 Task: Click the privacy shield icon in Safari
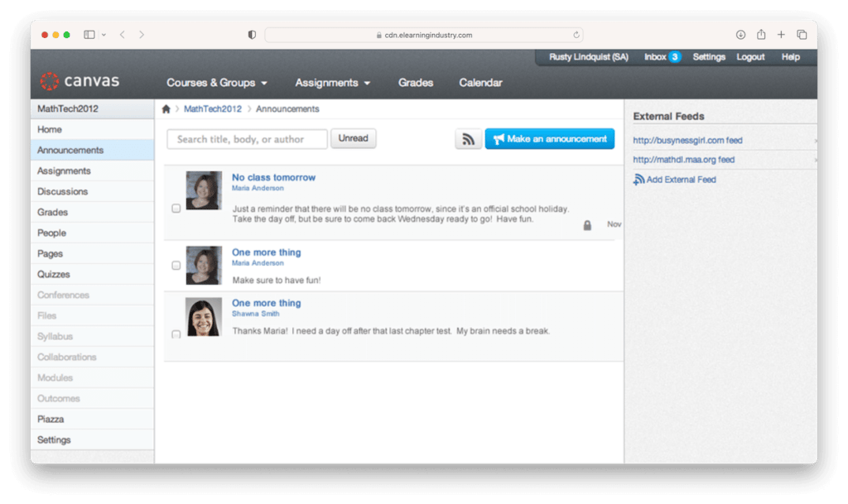coord(252,35)
